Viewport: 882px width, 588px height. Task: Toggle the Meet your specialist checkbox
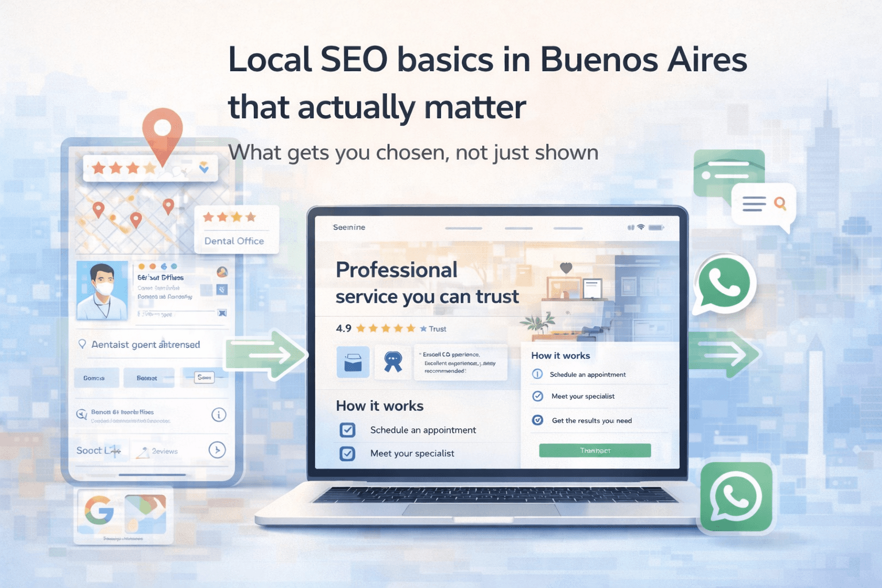click(x=347, y=453)
